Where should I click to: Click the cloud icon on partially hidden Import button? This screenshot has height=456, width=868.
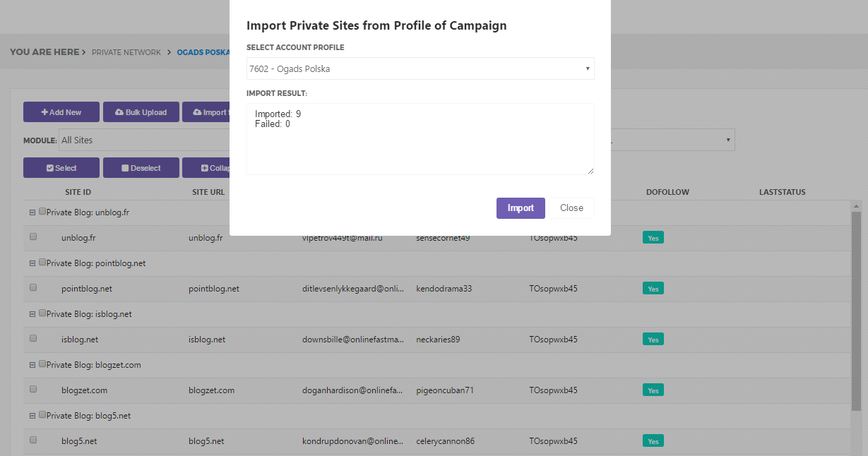[197, 112]
